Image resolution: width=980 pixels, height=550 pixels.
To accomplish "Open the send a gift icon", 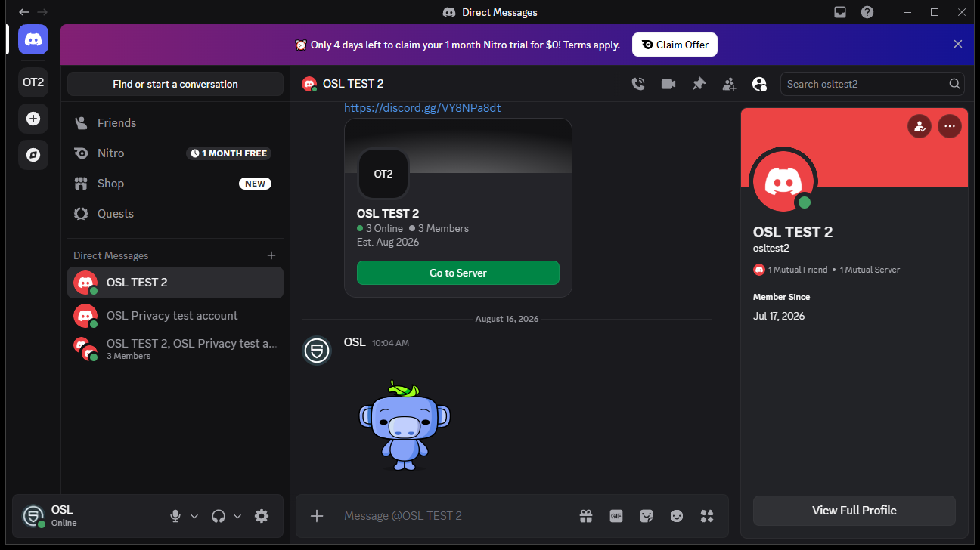I will tap(586, 516).
